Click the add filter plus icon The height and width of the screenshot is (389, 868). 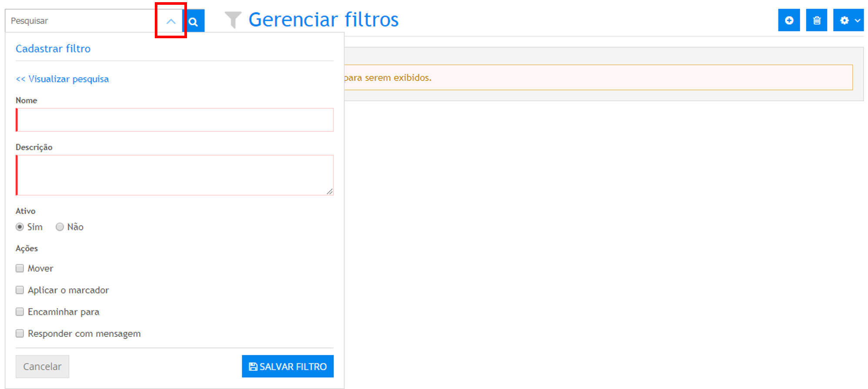coord(789,20)
